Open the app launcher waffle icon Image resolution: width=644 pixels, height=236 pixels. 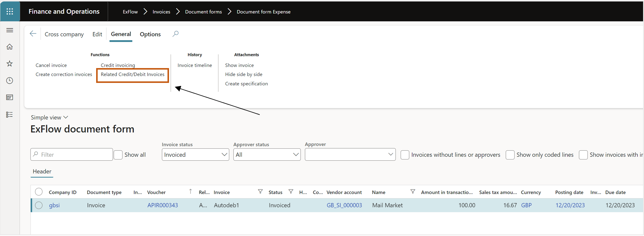[x=10, y=11]
